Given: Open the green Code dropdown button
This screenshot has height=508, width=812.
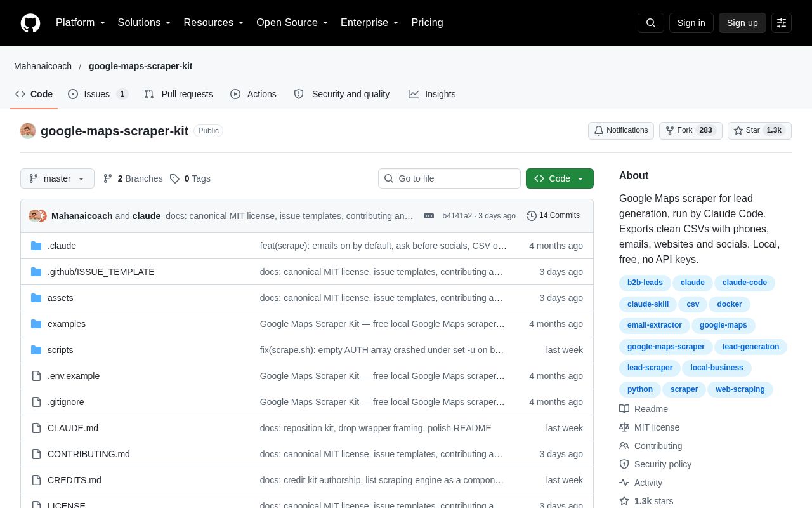Looking at the screenshot, I should pyautogui.click(x=560, y=178).
